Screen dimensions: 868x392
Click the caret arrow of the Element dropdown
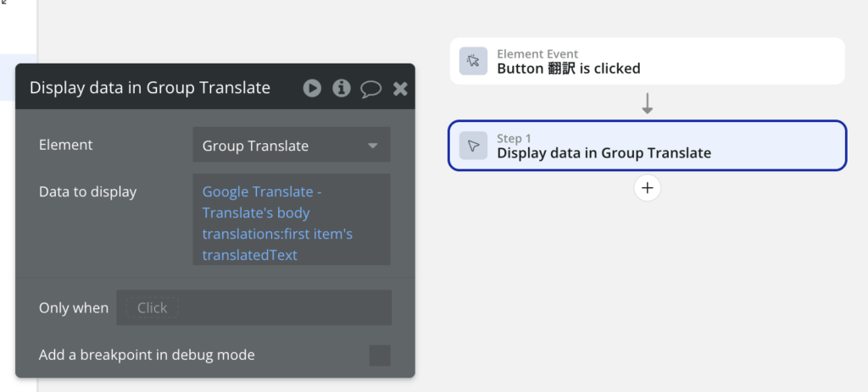(373, 146)
